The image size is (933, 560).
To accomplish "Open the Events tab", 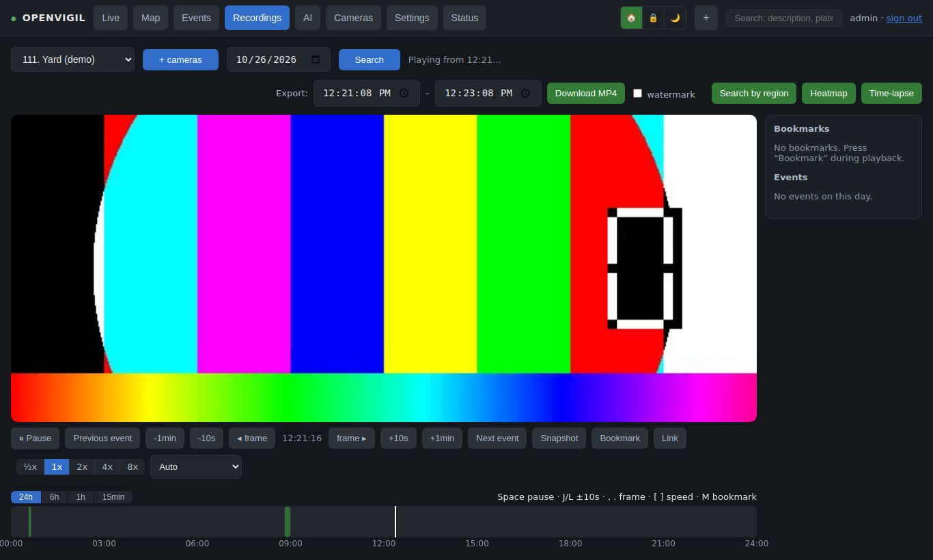I will (x=197, y=18).
